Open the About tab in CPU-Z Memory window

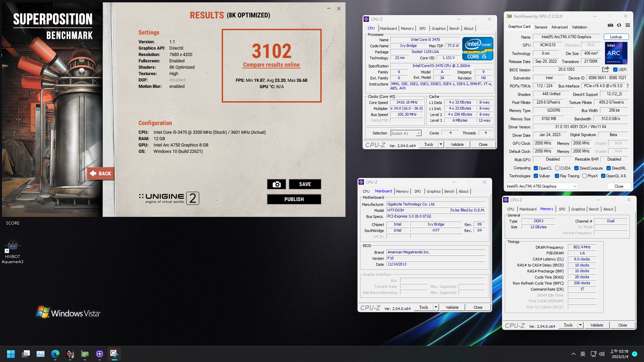(608, 209)
